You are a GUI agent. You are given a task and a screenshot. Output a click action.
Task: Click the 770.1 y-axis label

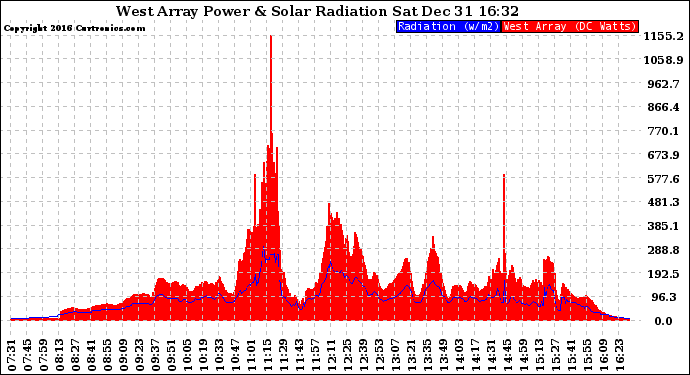(663, 131)
